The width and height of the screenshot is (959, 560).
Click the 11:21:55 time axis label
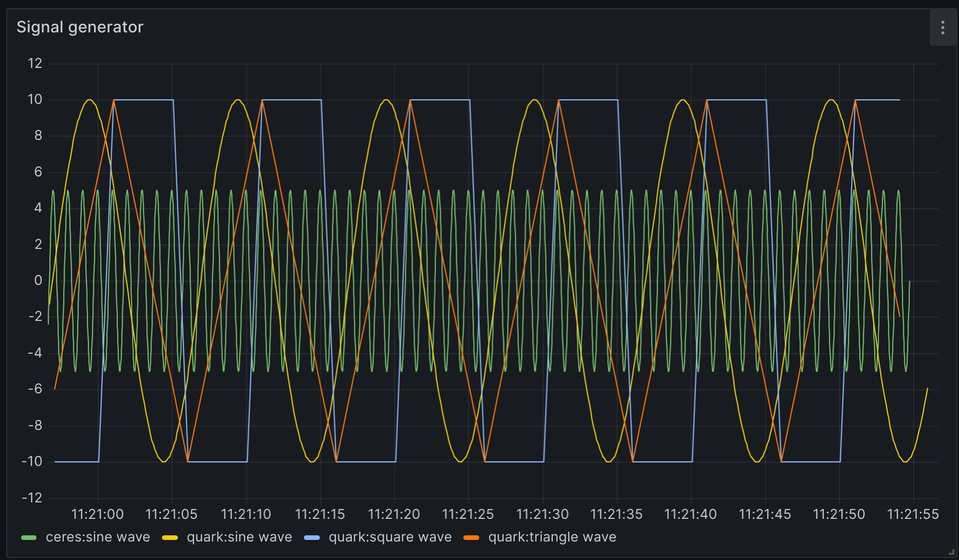(913, 514)
